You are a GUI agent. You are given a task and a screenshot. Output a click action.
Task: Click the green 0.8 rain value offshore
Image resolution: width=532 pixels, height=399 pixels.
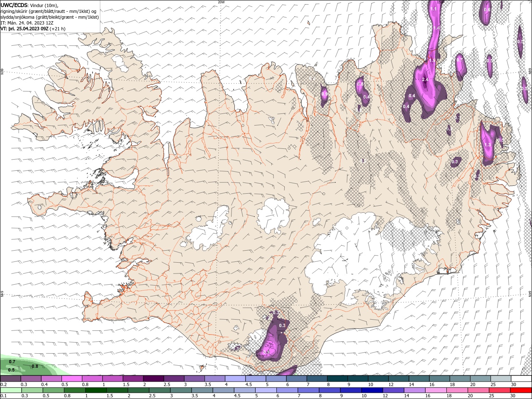click(x=35, y=366)
